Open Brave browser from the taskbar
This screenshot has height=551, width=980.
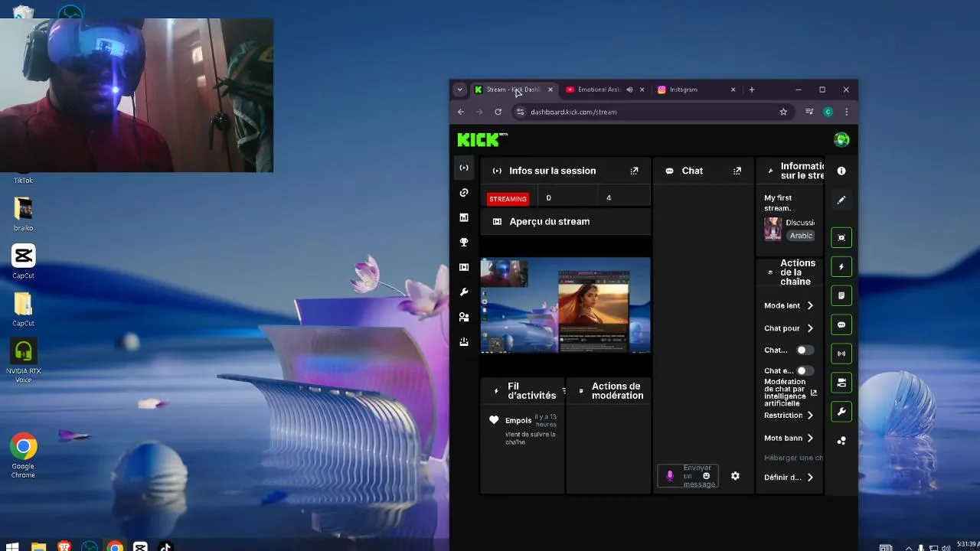(64, 546)
